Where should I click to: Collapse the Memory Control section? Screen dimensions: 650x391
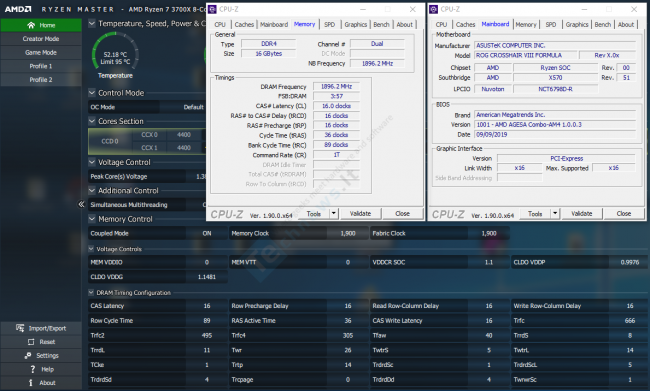point(92,219)
